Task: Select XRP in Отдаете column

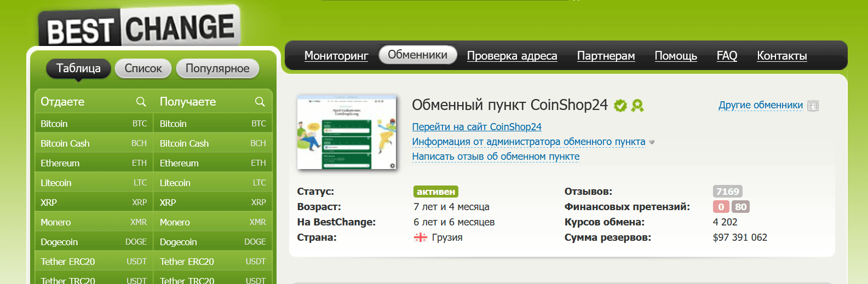Action: (94, 202)
